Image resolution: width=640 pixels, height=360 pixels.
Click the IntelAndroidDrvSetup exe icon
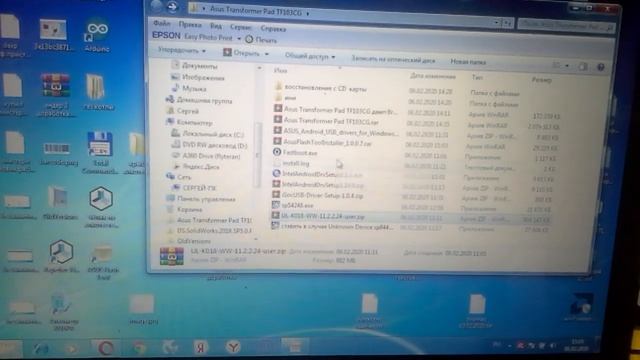coord(277,173)
